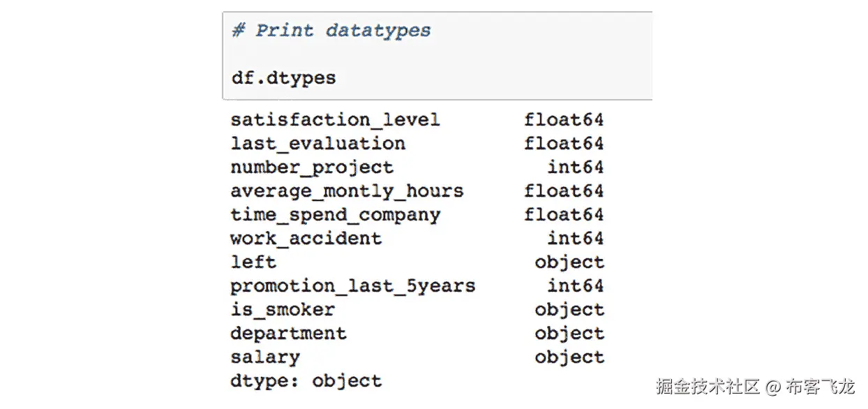Click the last_evaluation output row label

(x=317, y=144)
